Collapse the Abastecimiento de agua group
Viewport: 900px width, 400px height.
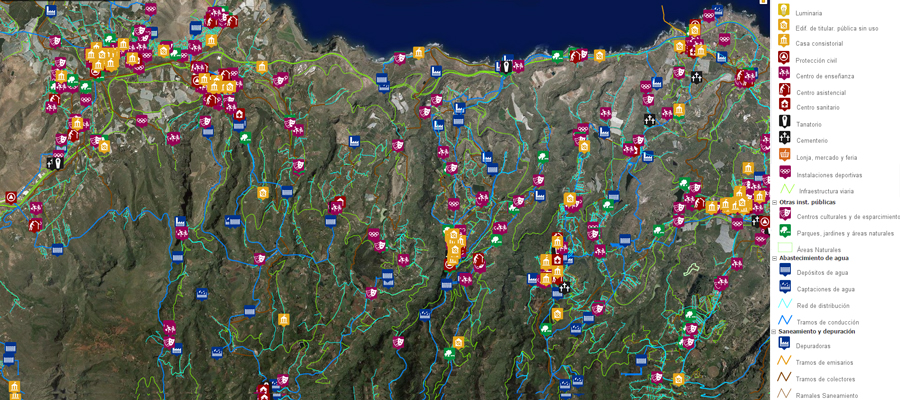tap(775, 258)
